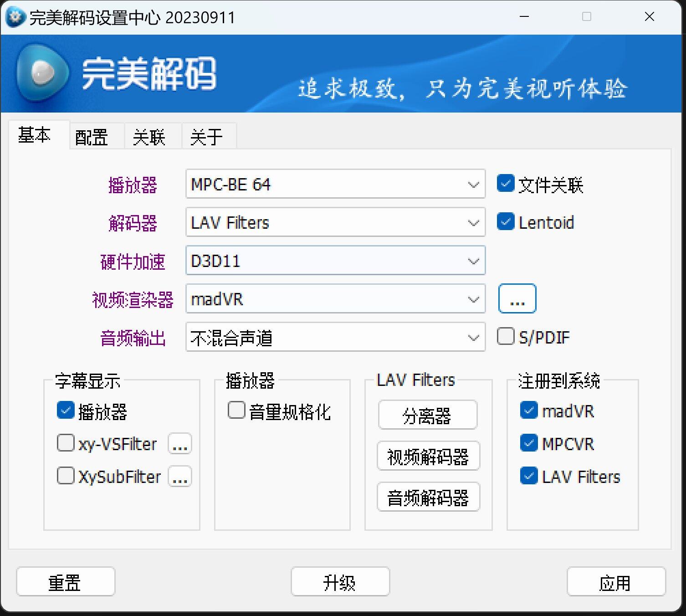This screenshot has height=616, width=686.
Task: Open the 播放器 dropdown showing MPC-BE 64
Action: (x=335, y=184)
